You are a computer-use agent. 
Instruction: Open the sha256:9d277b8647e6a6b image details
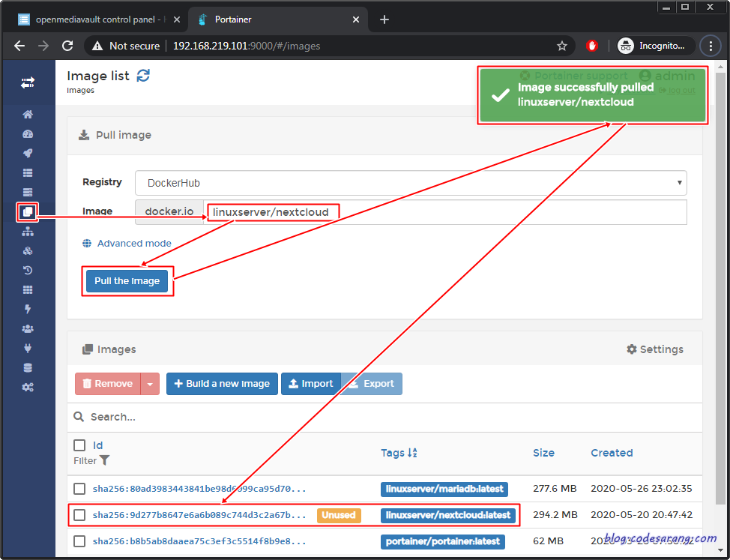coord(199,515)
